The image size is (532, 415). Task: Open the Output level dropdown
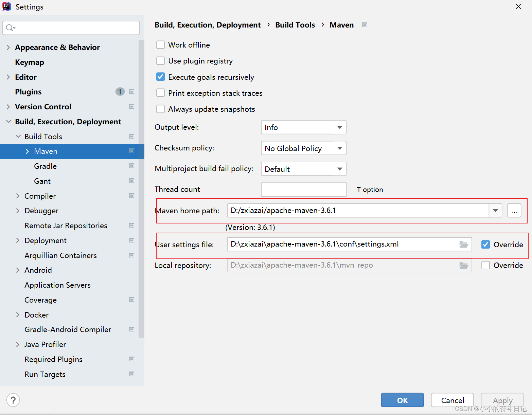tap(304, 127)
